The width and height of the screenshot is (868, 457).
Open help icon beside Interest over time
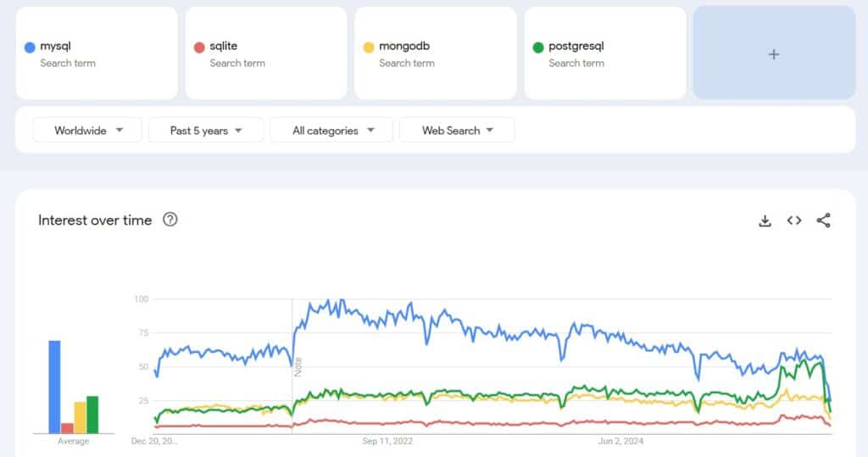coord(170,220)
